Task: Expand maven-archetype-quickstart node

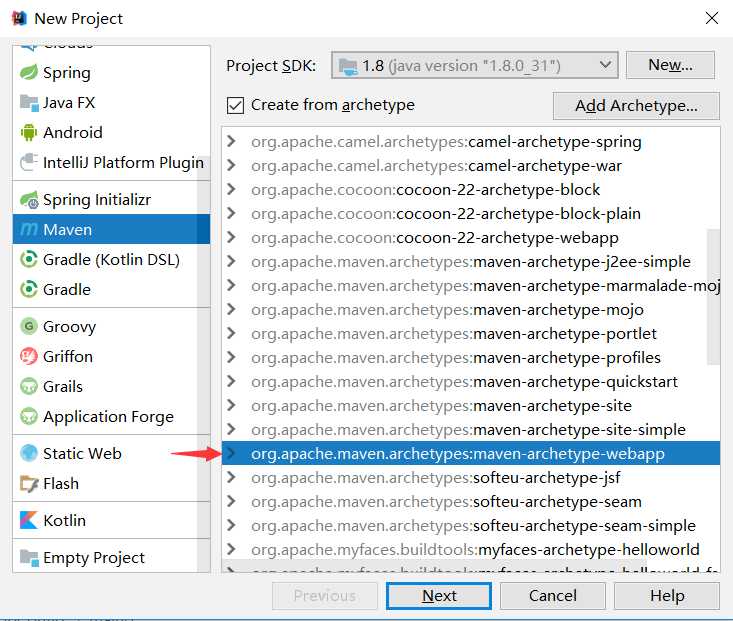Action: pos(231,381)
